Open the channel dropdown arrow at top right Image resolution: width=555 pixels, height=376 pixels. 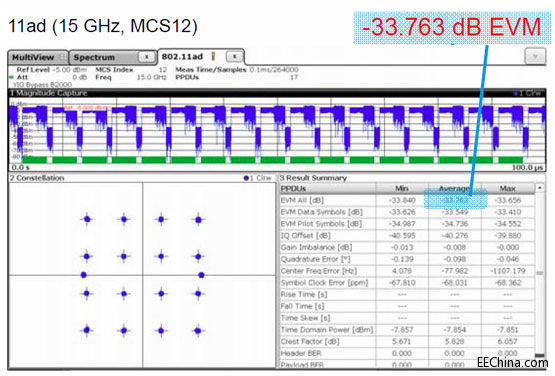tap(535, 57)
